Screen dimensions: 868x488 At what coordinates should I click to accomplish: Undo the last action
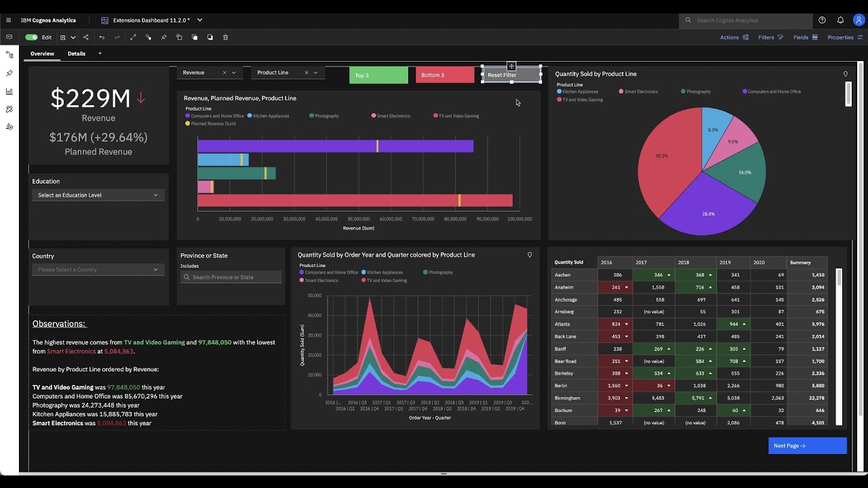click(x=102, y=37)
